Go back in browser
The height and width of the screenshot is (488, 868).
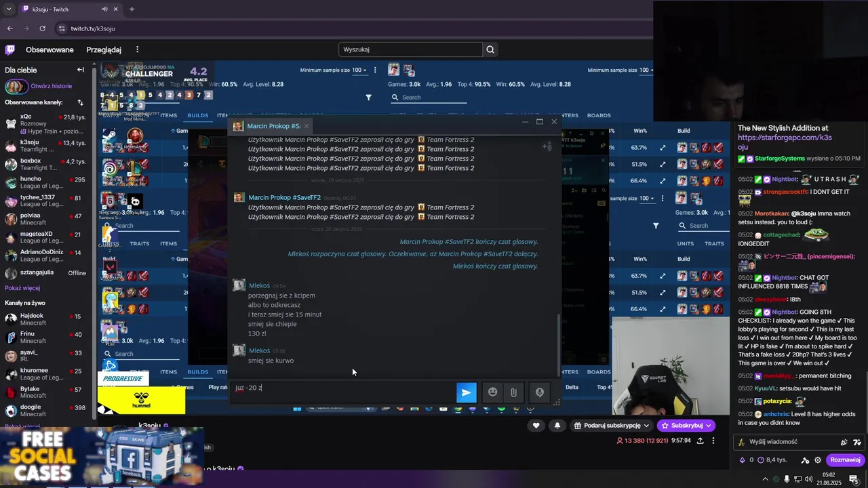9,28
